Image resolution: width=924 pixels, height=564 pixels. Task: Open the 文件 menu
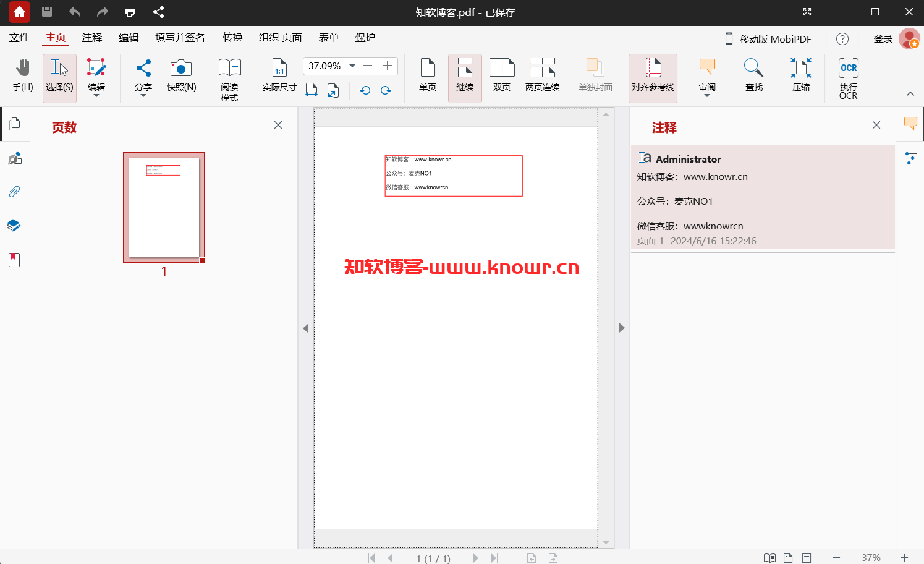point(19,38)
